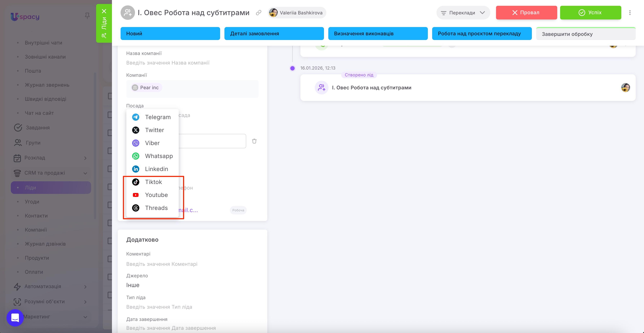Open Чат на сайт in sidebar
This screenshot has width=644, height=333.
39,113
